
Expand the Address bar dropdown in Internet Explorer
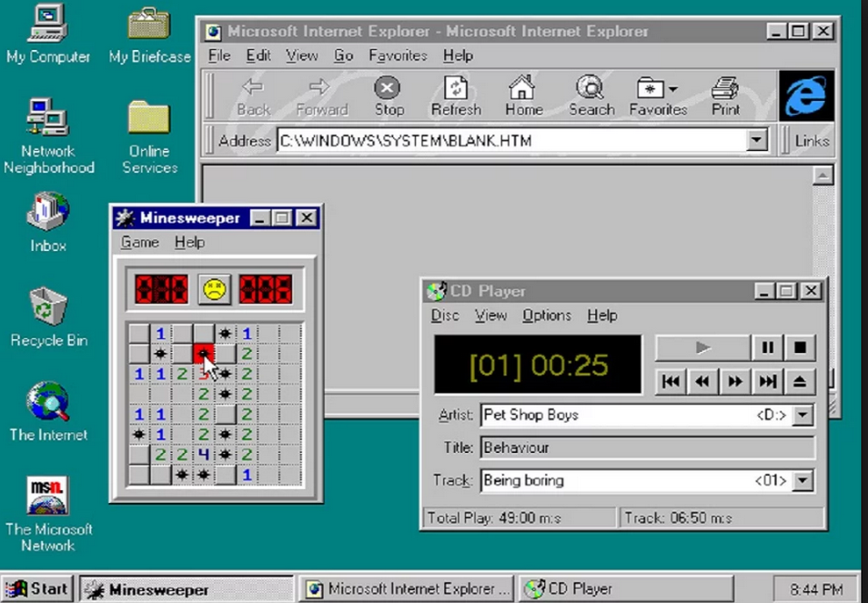(x=756, y=140)
